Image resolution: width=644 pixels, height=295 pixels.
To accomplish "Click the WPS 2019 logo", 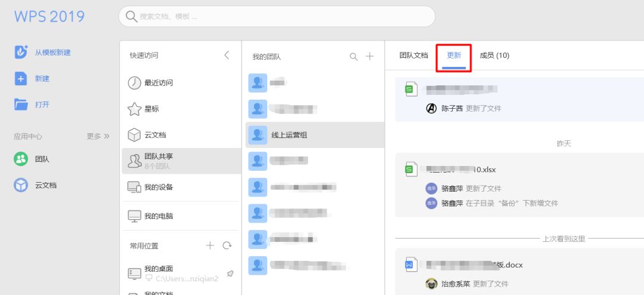I will (49, 17).
